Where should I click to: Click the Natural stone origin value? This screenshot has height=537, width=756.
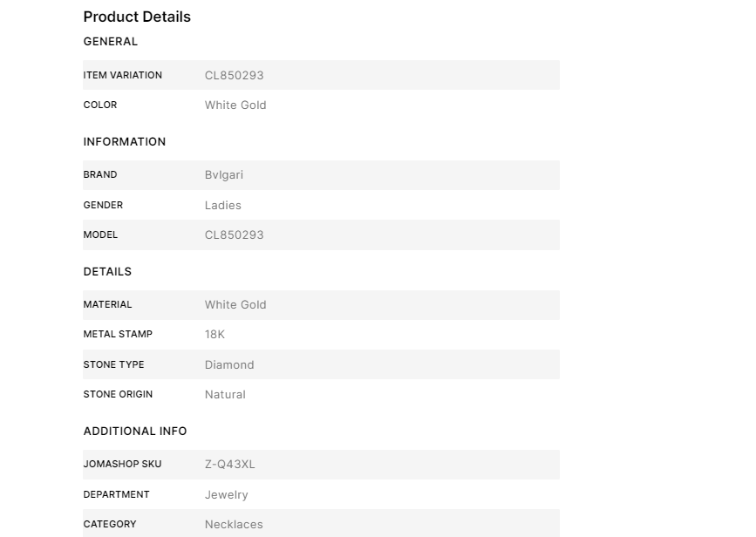[225, 395]
